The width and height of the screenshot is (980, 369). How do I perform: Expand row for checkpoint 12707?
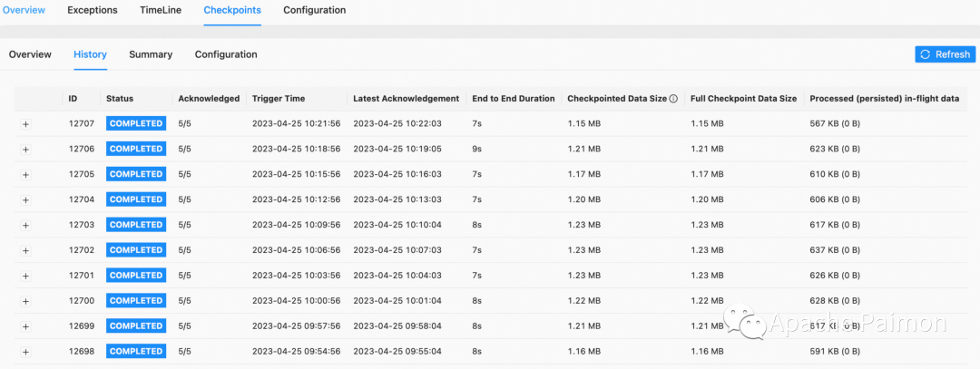coord(25,124)
